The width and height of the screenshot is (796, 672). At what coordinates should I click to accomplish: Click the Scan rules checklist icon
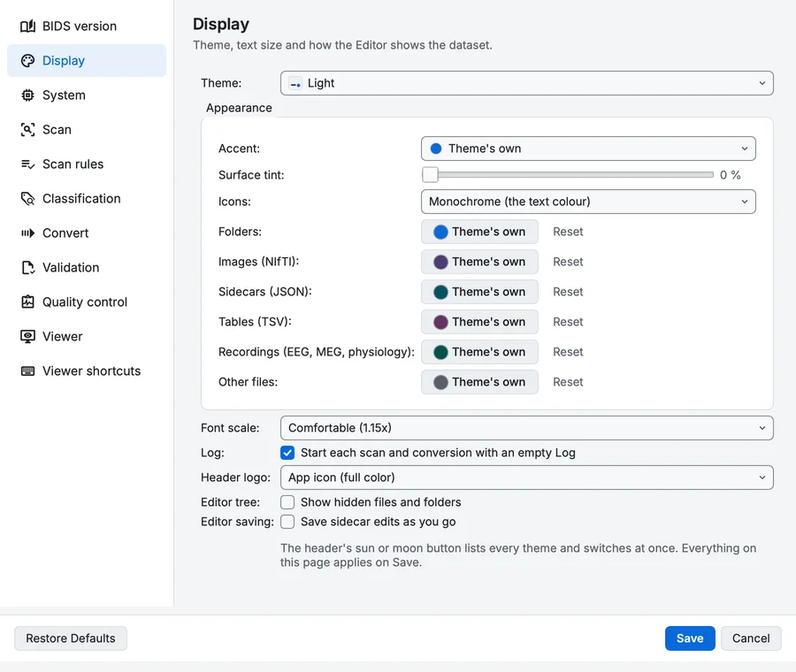click(28, 164)
